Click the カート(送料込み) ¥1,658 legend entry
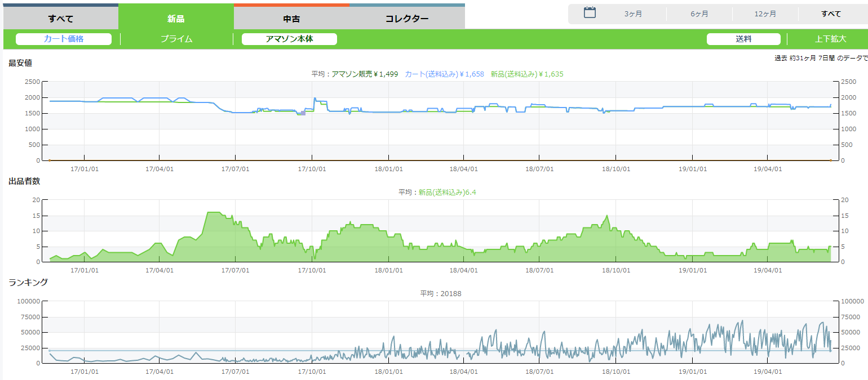This screenshot has height=380, width=868. point(444,74)
